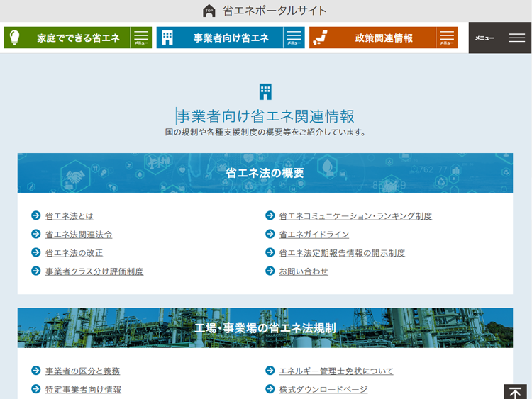Open the 家庭でできる省エネ tab
This screenshot has width=532, height=399.
(67, 38)
